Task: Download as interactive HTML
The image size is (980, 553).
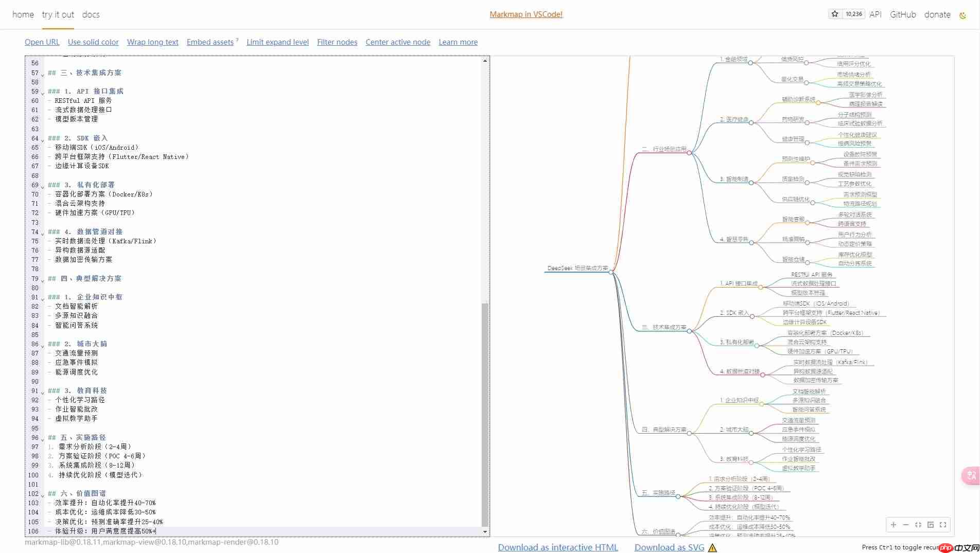Action: pos(558,547)
